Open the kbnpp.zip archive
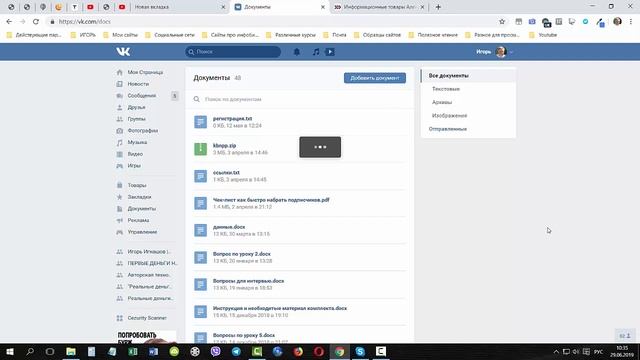Screen dimensions: 640x360 pos(224,146)
